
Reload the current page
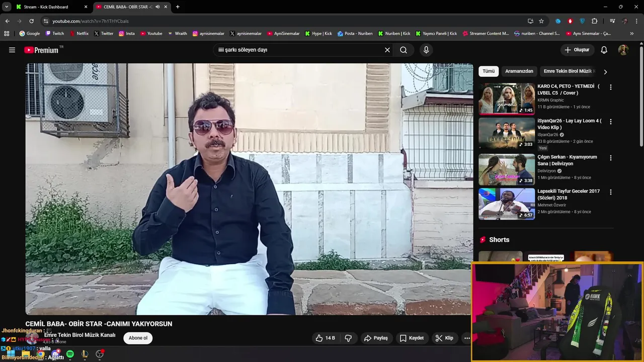[31, 21]
